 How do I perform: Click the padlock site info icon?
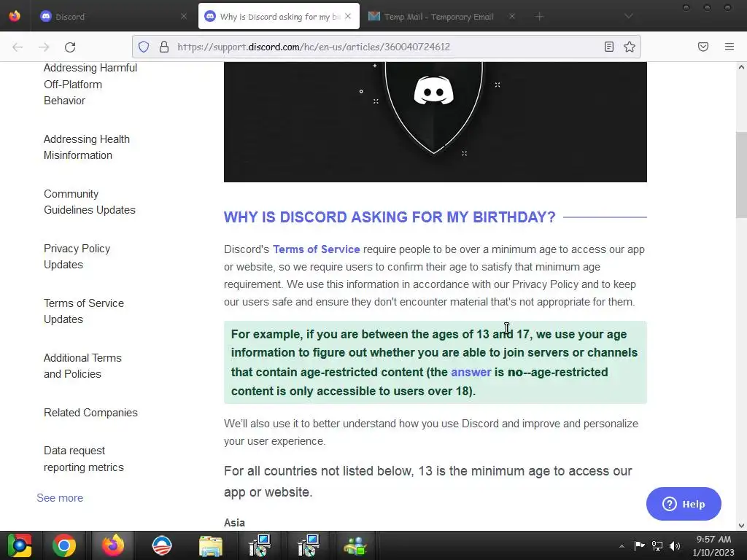(x=164, y=47)
